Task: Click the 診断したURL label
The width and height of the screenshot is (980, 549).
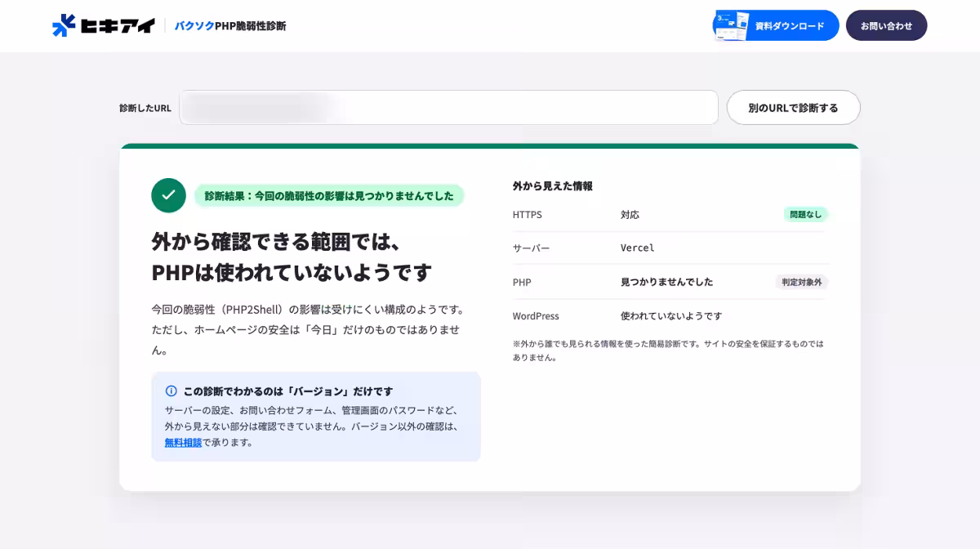Action: [145, 108]
